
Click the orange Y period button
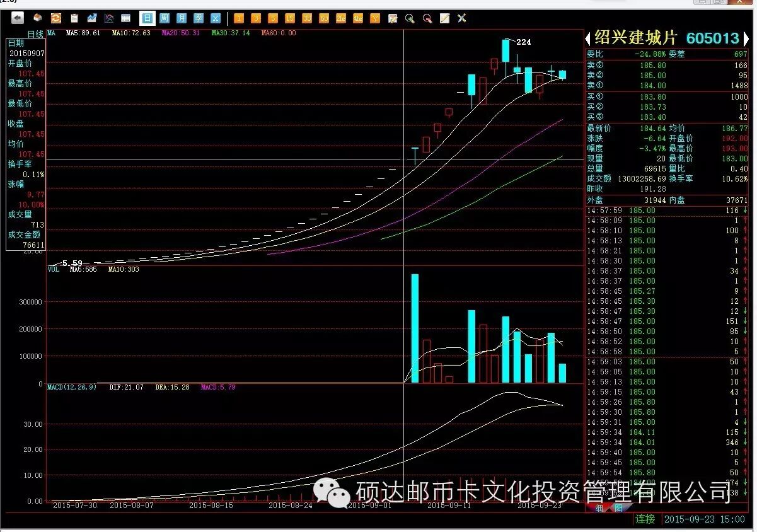(x=375, y=18)
